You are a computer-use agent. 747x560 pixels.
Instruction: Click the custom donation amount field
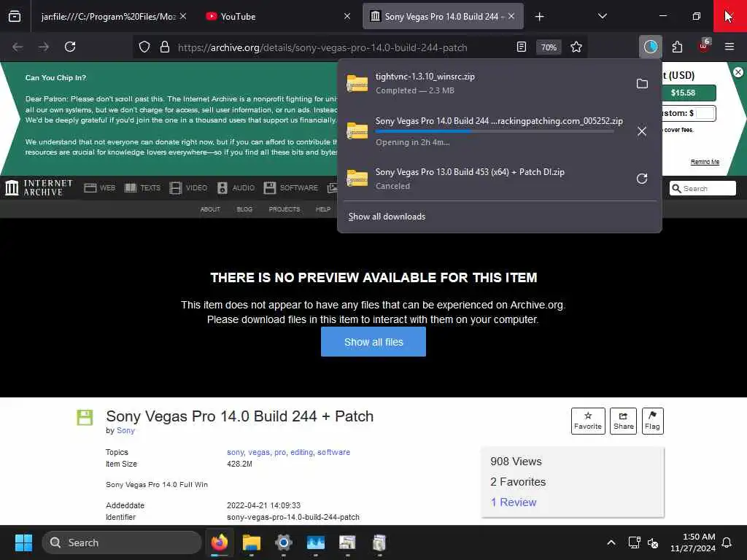[x=705, y=113]
